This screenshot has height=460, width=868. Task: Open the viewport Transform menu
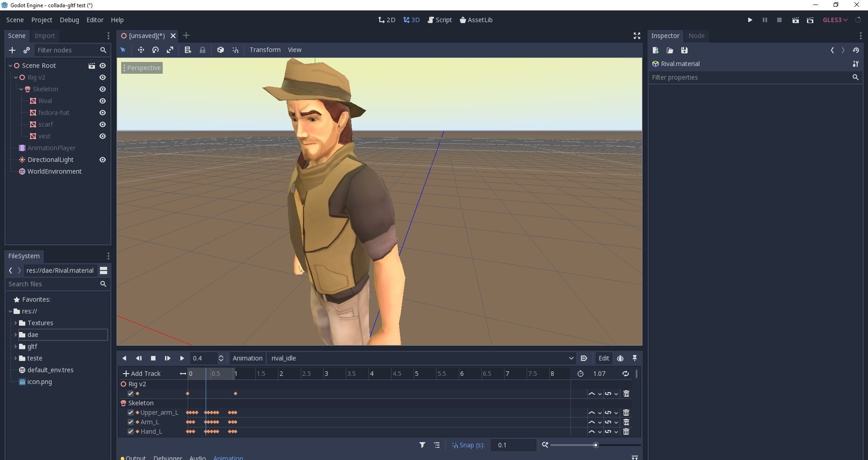[265, 50]
